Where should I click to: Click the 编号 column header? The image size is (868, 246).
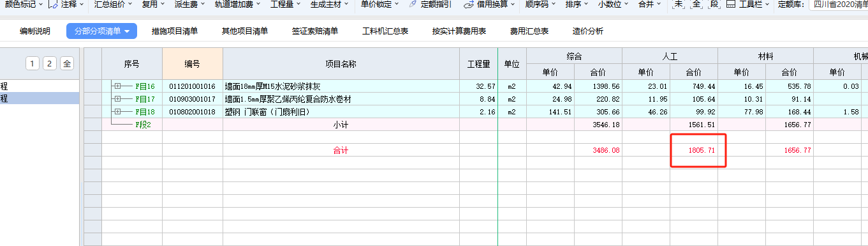click(x=193, y=64)
